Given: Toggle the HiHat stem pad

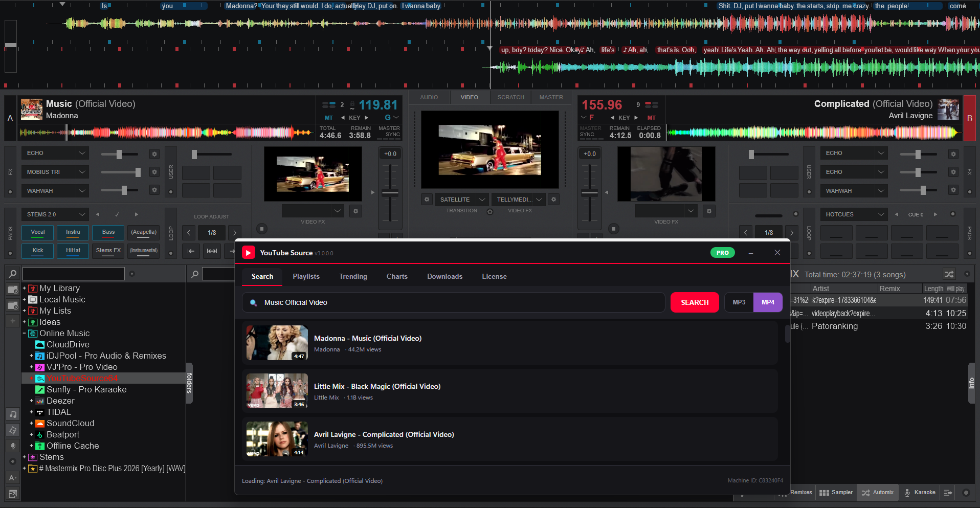Looking at the screenshot, I should (x=73, y=251).
